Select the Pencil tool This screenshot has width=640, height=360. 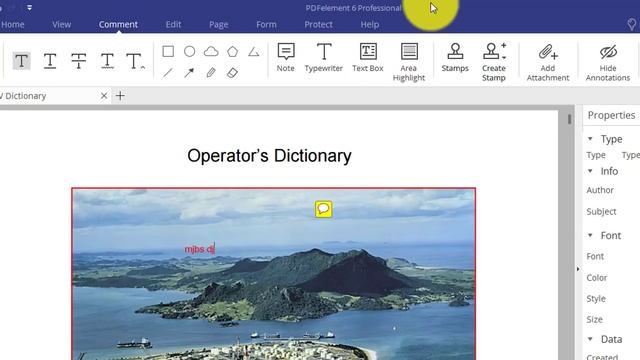pos(211,73)
